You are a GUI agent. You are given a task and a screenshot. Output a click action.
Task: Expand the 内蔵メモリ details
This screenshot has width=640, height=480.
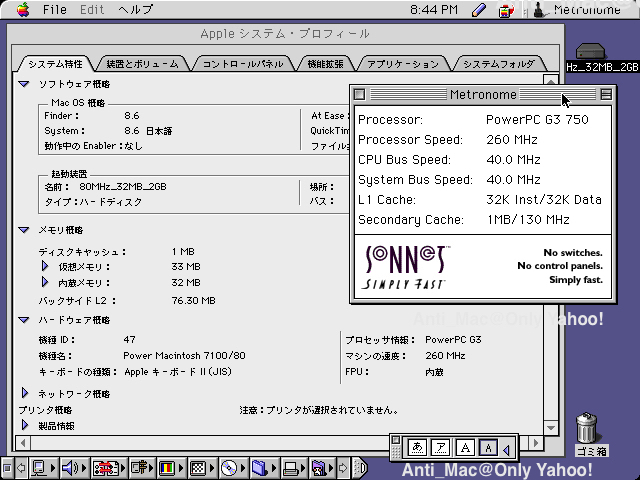(x=45, y=282)
